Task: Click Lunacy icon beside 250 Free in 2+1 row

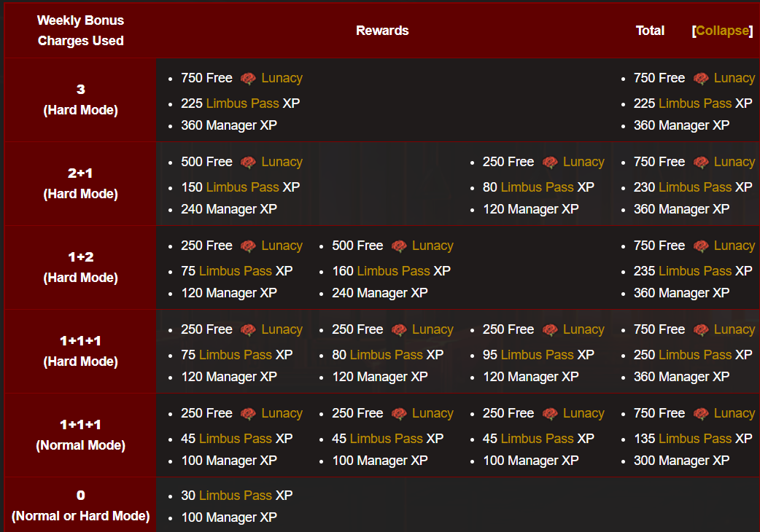Action: tap(550, 163)
